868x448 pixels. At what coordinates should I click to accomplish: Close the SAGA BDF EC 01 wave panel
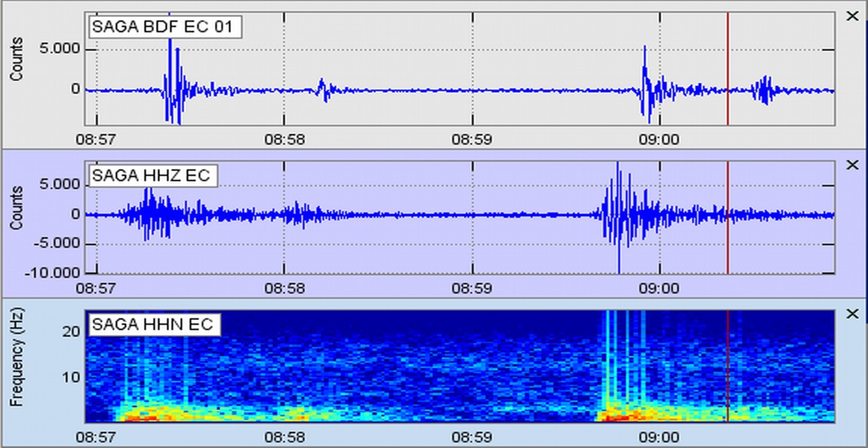click(x=853, y=16)
